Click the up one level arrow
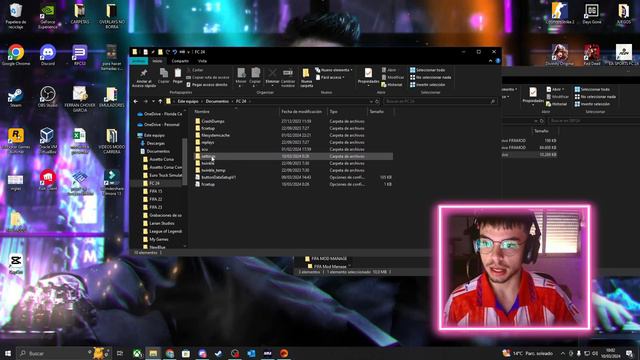 160,101
